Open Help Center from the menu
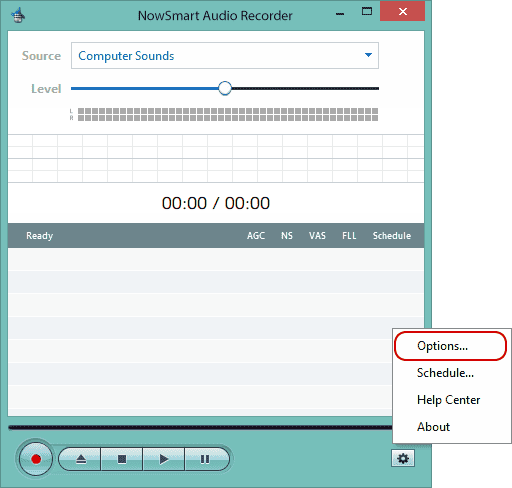Screen dimensions: 512x488 pos(448,400)
